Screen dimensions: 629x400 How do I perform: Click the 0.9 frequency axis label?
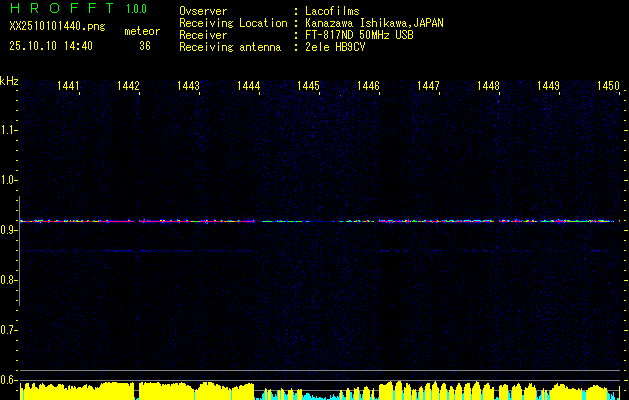tap(9, 230)
